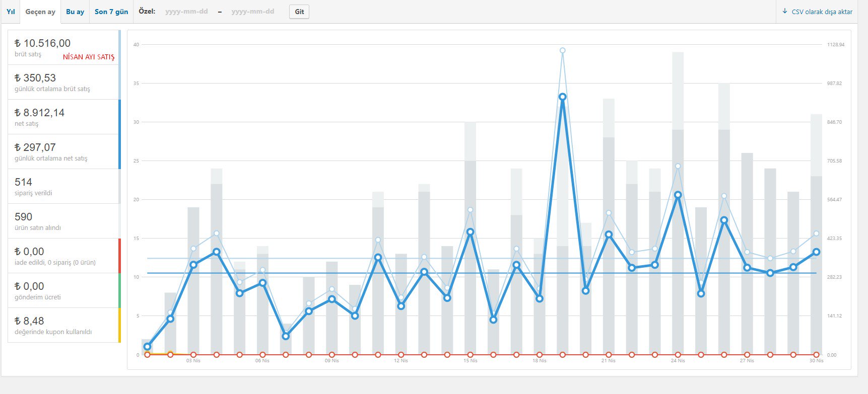Viewport: 868px width, 394px height.
Task: Select the Geçen ay tab
Action: pos(40,12)
